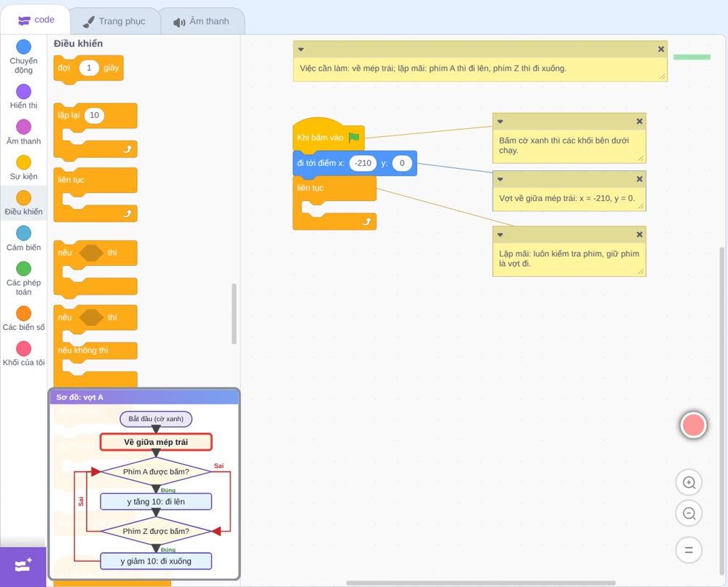Click the block palette vertical scrollbar

tap(234, 314)
